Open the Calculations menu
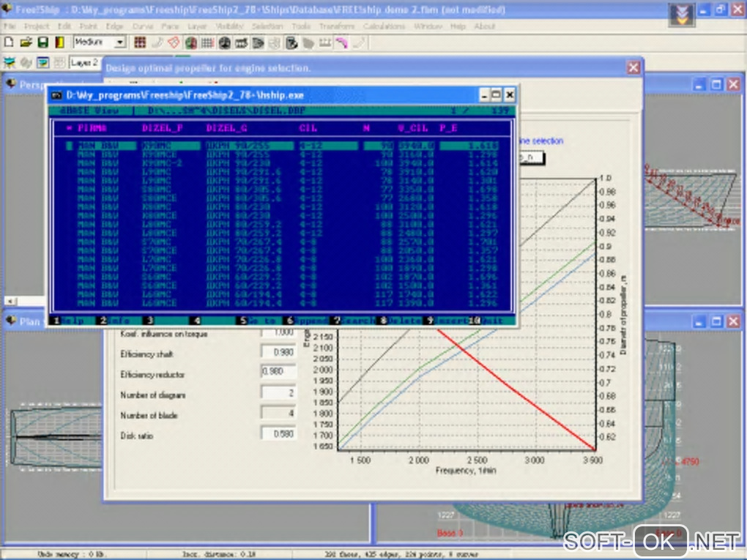This screenshot has height=560, width=747. click(x=384, y=26)
